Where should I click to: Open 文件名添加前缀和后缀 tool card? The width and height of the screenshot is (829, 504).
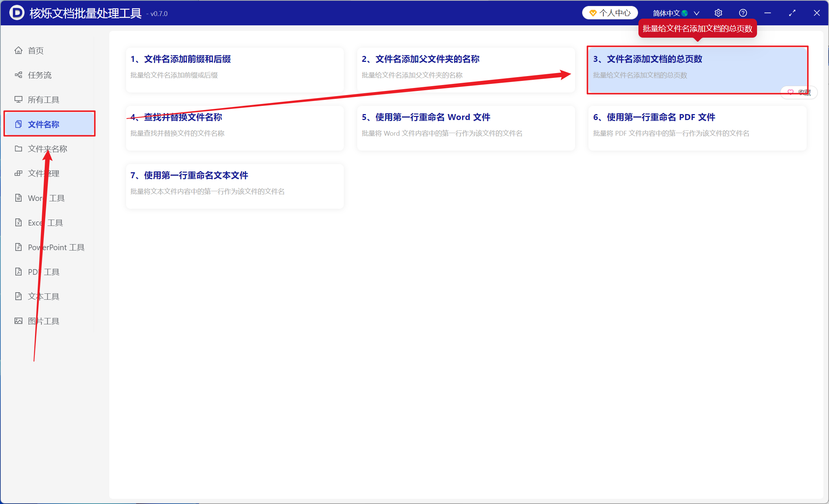pyautogui.click(x=235, y=70)
